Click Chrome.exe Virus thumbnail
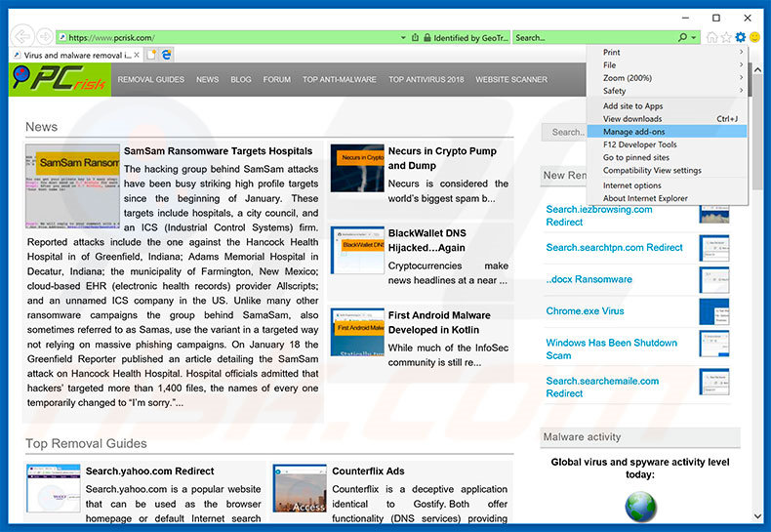The height and width of the screenshot is (532, 771). click(x=714, y=311)
